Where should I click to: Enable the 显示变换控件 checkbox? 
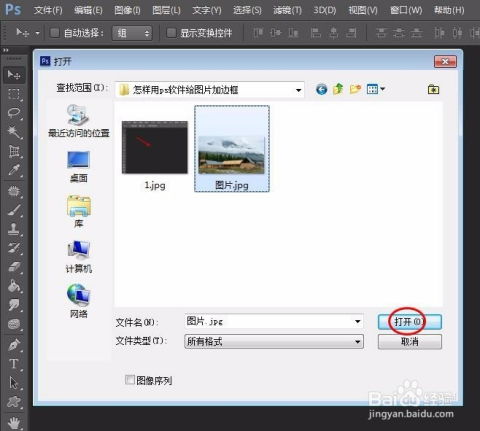[171, 33]
